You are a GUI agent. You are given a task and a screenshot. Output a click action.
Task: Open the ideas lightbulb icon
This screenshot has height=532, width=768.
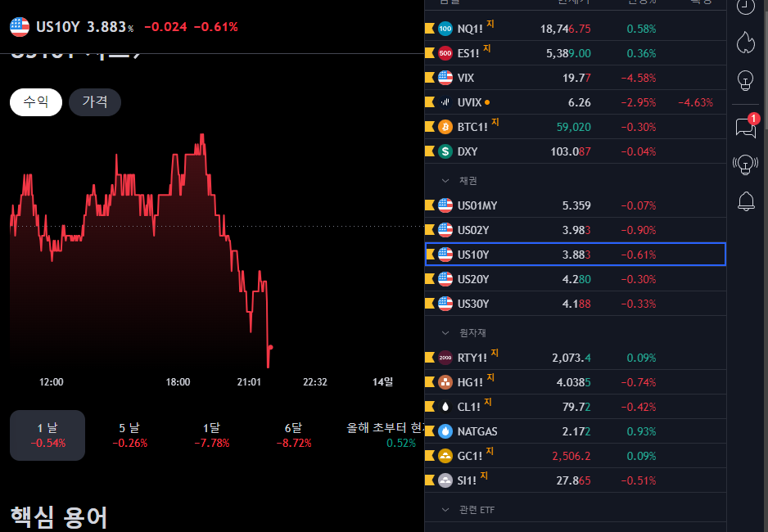(745, 80)
